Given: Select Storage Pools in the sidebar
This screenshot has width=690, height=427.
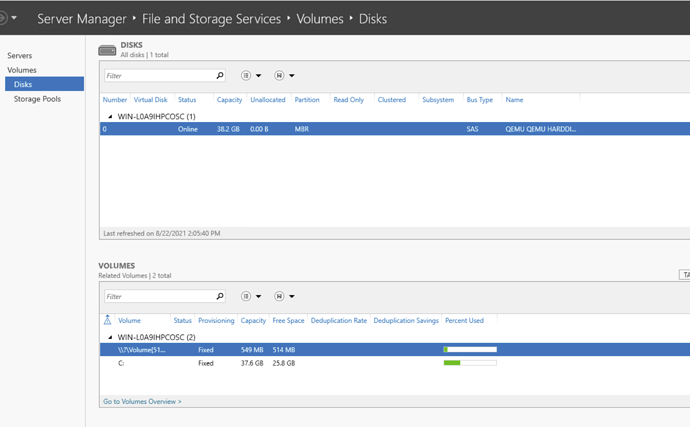Looking at the screenshot, I should click(37, 99).
